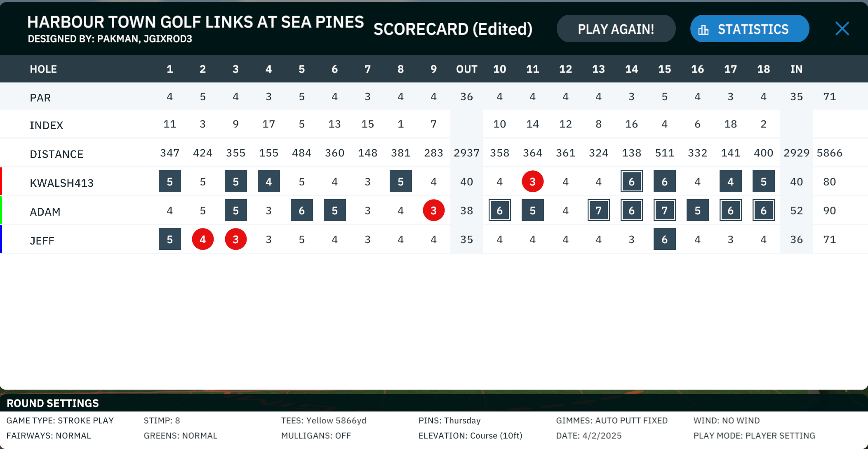The width and height of the screenshot is (868, 449).
Task: Click Jeff's red eagle circle on hole 2
Action: tap(203, 239)
